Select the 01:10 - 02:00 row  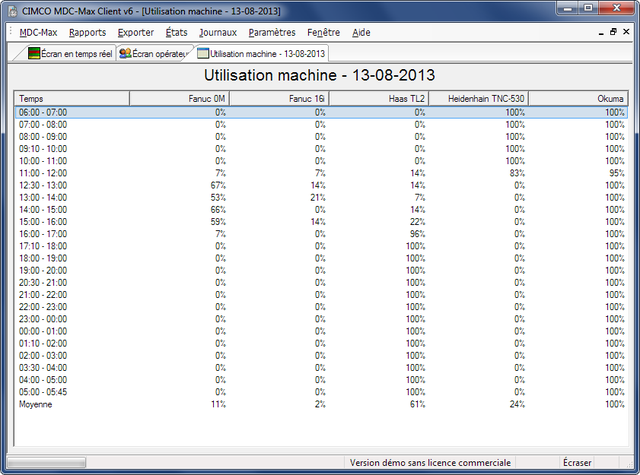[x=321, y=343]
